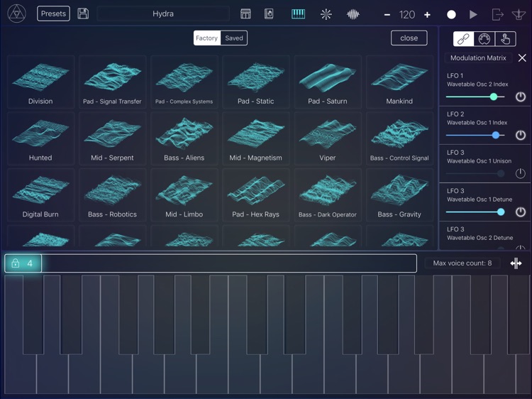This screenshot has height=399, width=532.
Task: Open the preset store icon
Action: [x=245, y=14]
